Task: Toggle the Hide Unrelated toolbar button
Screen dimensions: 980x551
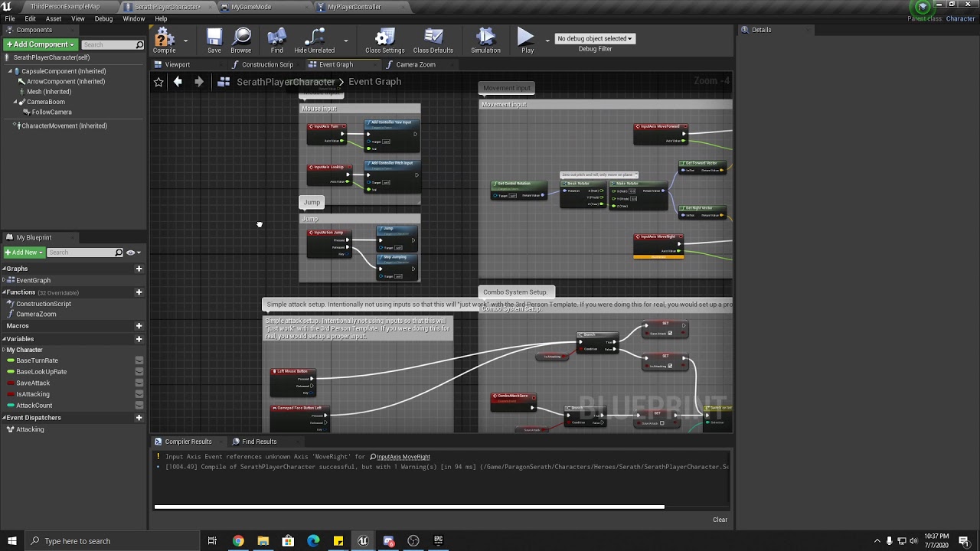Action: [314, 41]
